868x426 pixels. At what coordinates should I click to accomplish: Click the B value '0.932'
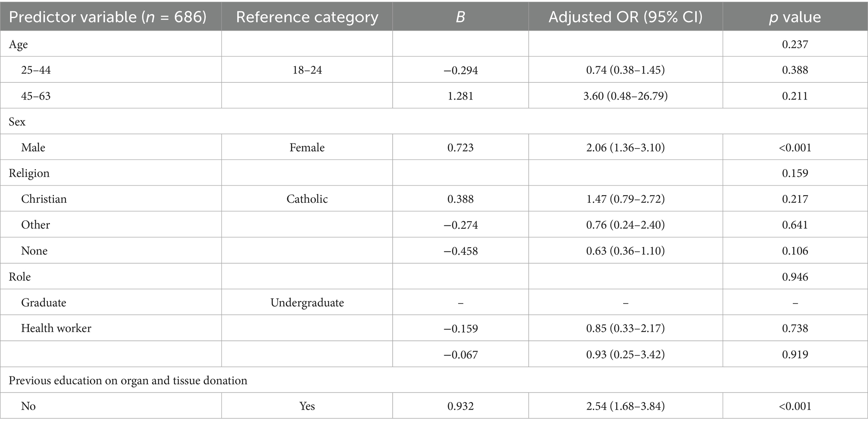[x=460, y=406]
